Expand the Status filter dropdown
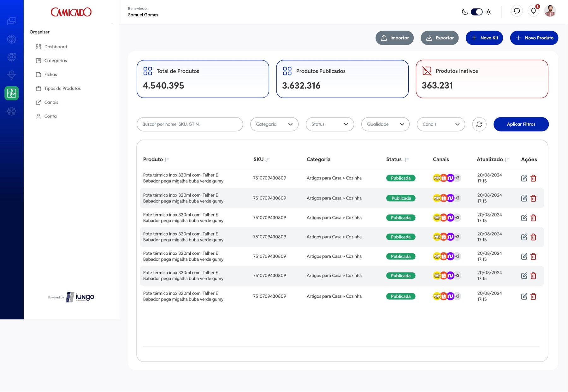Viewport: 568px width, 392px height. pos(330,124)
